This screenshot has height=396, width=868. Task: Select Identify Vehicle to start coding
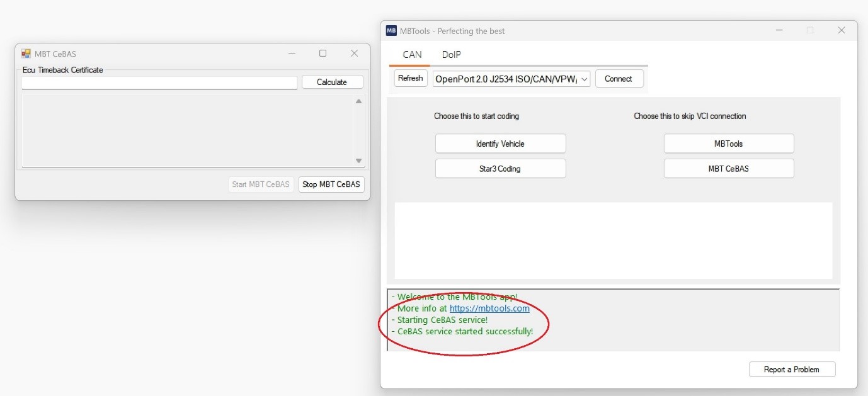(500, 144)
